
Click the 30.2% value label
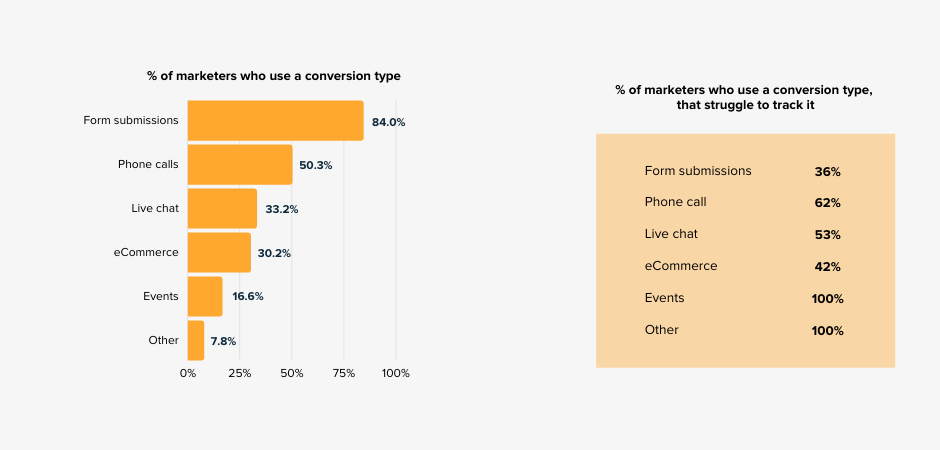[x=274, y=253]
